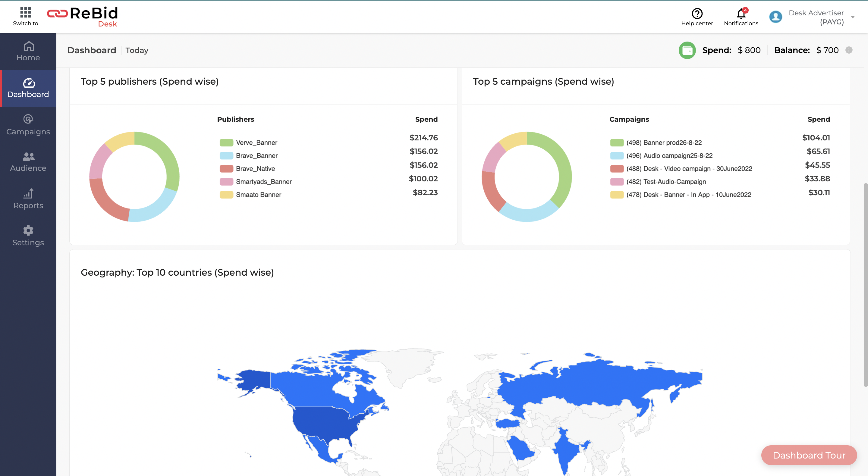Select the Dashboard icon in sidebar
This screenshot has height=476, width=868.
click(x=28, y=88)
